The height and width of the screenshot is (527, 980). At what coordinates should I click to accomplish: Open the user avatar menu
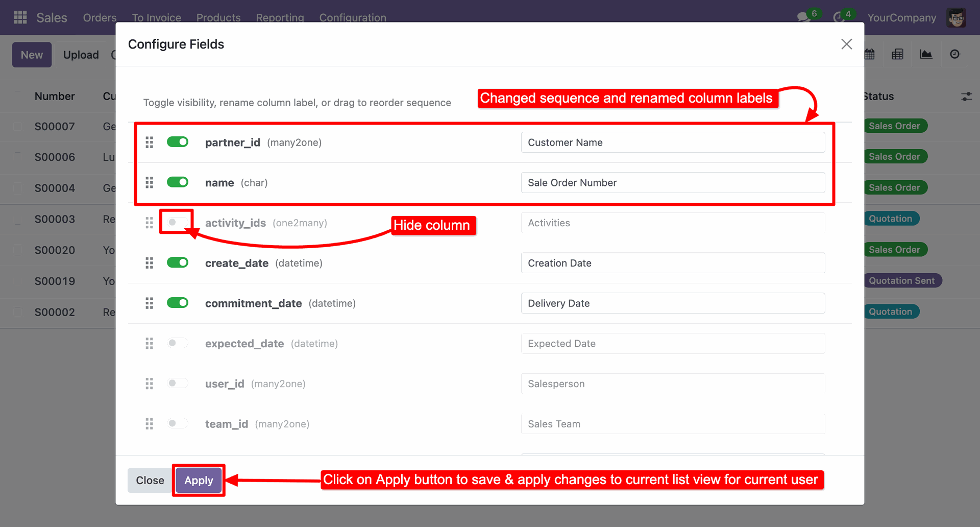[956, 17]
